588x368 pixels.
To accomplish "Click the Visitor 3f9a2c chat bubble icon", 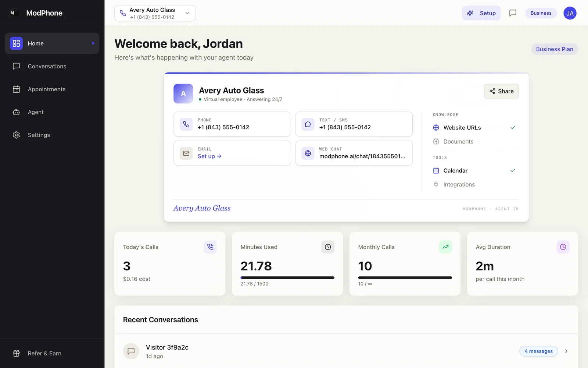I will pyautogui.click(x=131, y=351).
